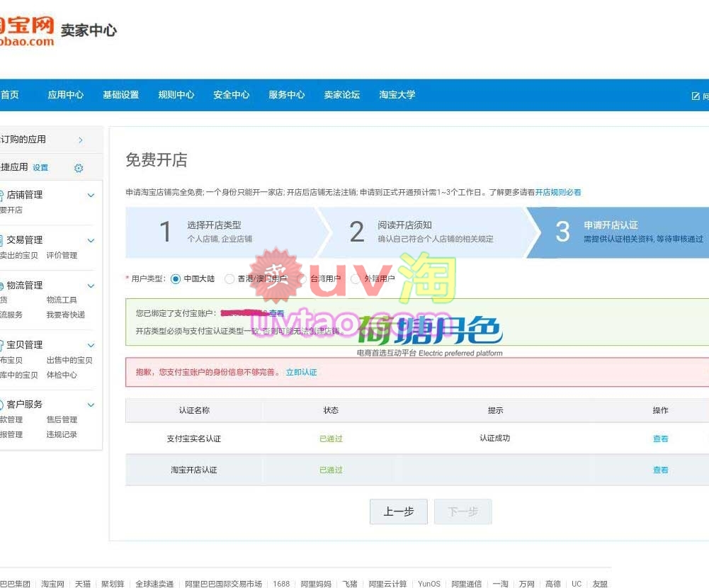
Task: Expand 订购的应用 with the right arrow
Action: 81,140
